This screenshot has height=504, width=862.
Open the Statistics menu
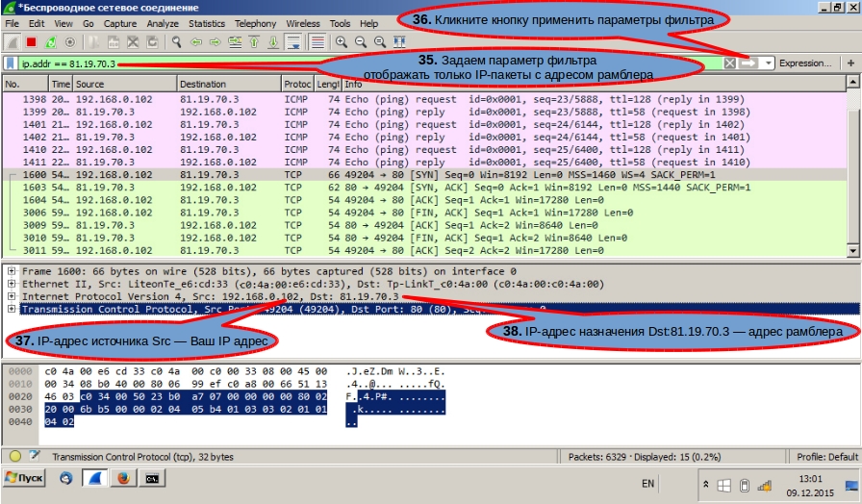pos(207,24)
